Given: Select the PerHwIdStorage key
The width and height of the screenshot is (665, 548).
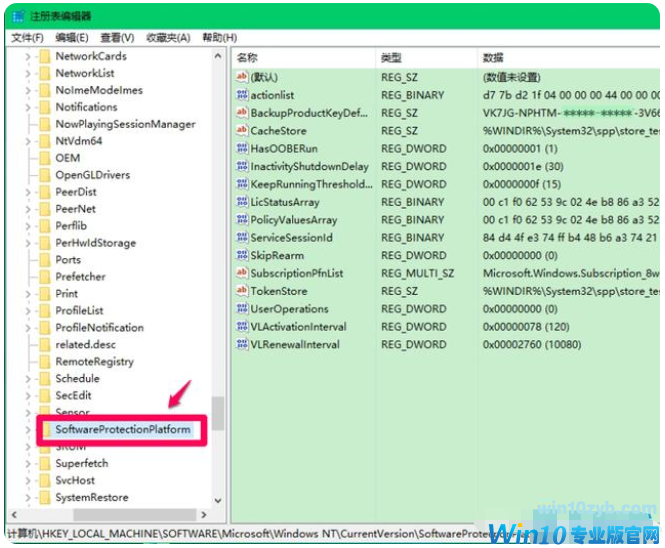Looking at the screenshot, I should click(96, 243).
